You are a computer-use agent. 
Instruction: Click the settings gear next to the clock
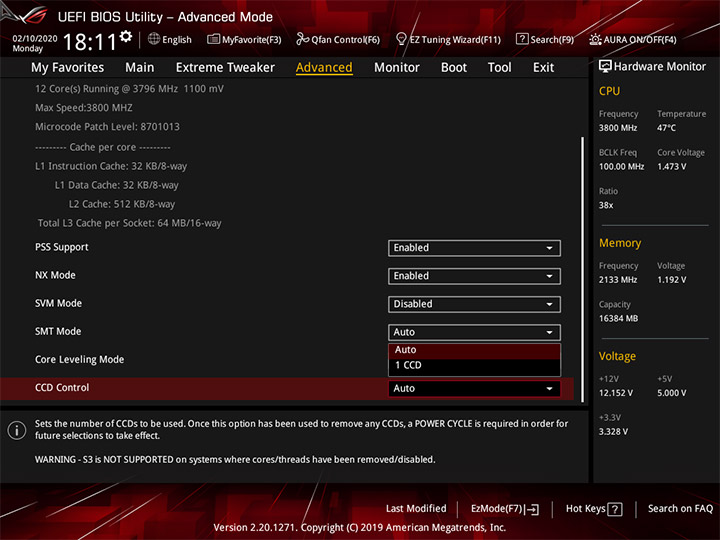[x=126, y=36]
